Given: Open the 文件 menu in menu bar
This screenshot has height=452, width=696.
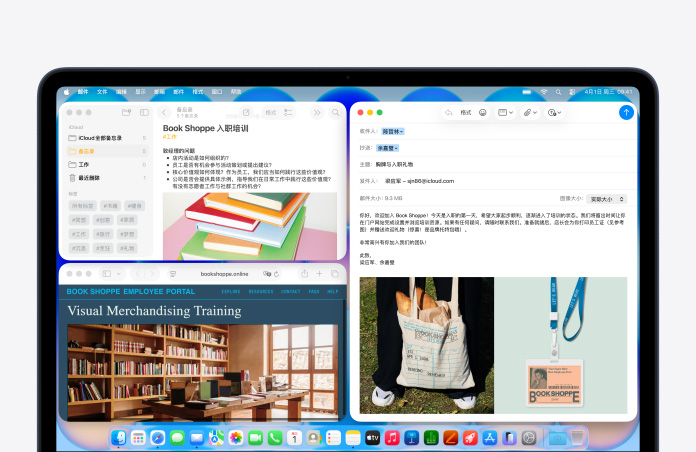Looking at the screenshot, I should pos(102,91).
